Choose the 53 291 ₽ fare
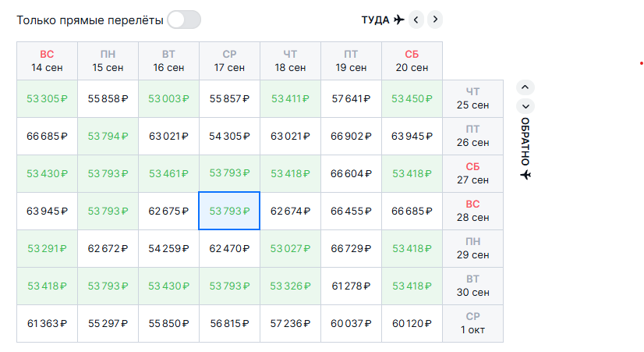Viewport: 644px width, 352px height. [x=47, y=248]
